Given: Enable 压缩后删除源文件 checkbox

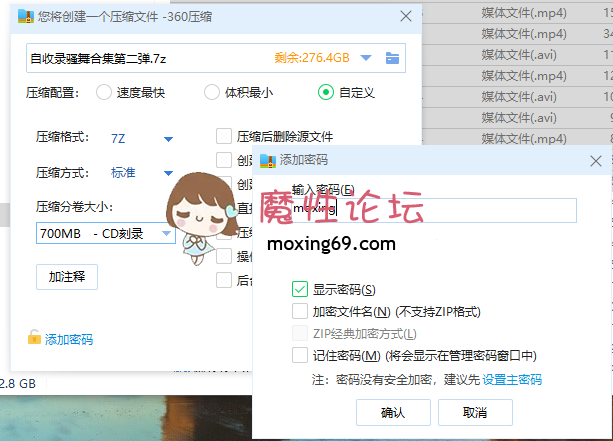Looking at the screenshot, I should point(224,137).
